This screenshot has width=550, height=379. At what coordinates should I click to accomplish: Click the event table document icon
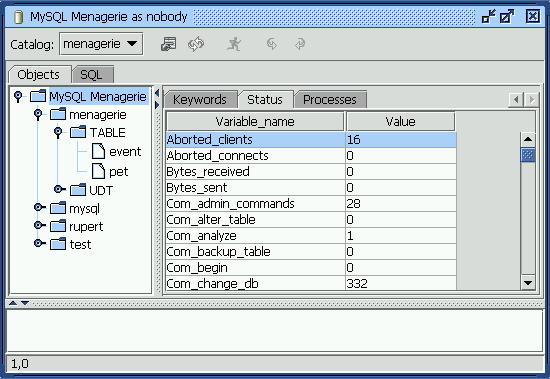(98, 151)
